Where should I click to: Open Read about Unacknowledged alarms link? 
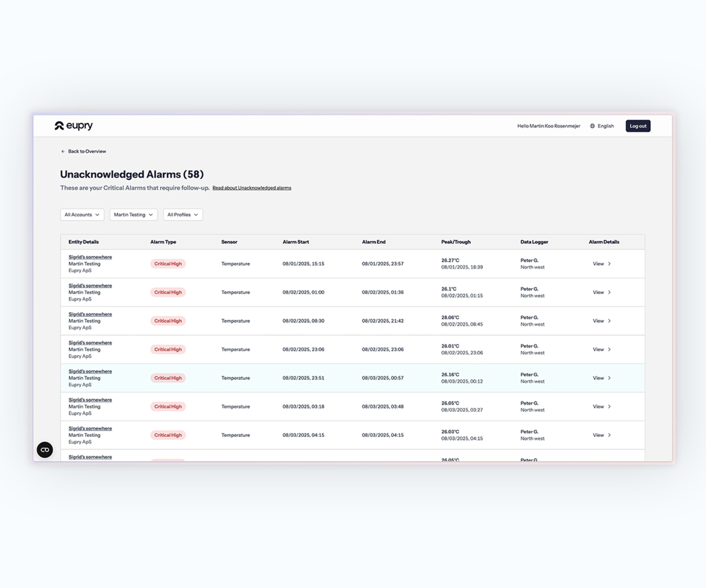(252, 188)
